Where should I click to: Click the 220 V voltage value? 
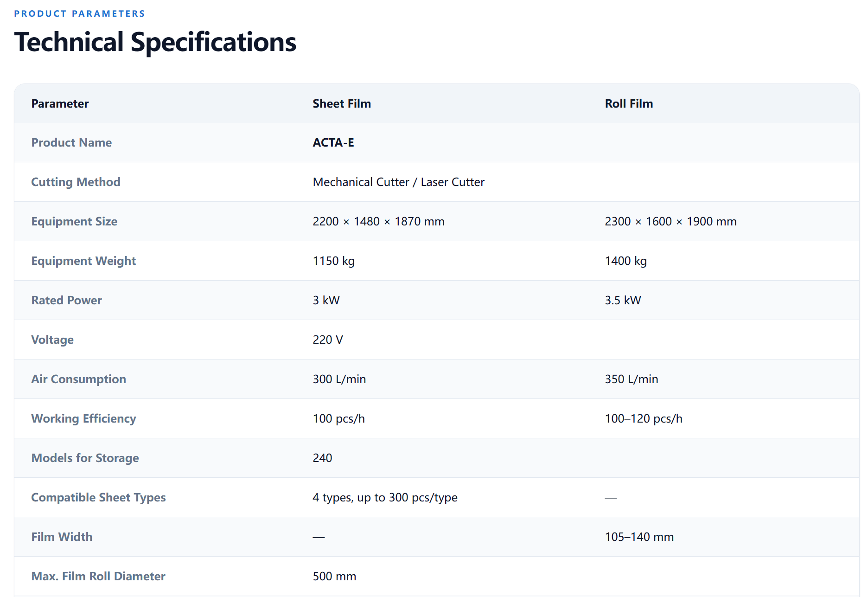(x=327, y=340)
